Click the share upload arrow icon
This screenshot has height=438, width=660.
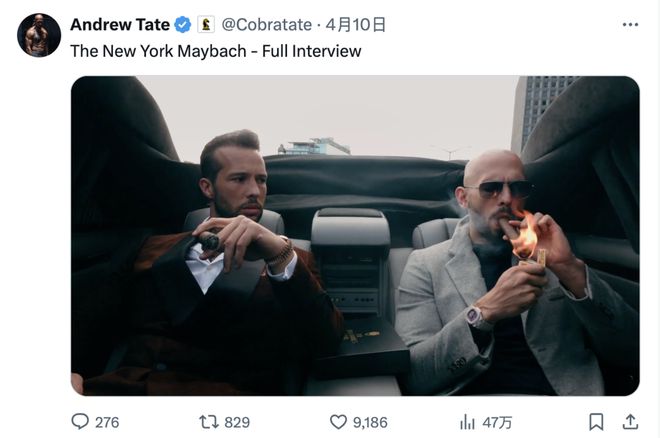pos(630,422)
